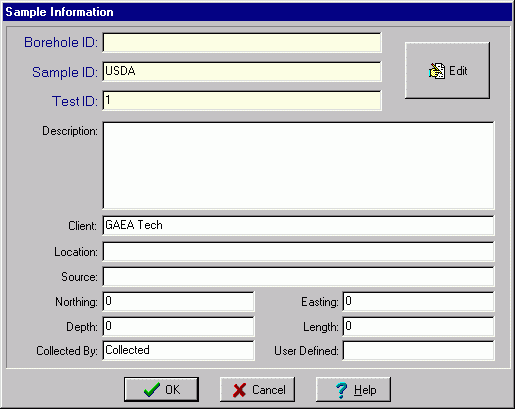Click into the Test ID field
515x409 pixels.
pos(242,101)
